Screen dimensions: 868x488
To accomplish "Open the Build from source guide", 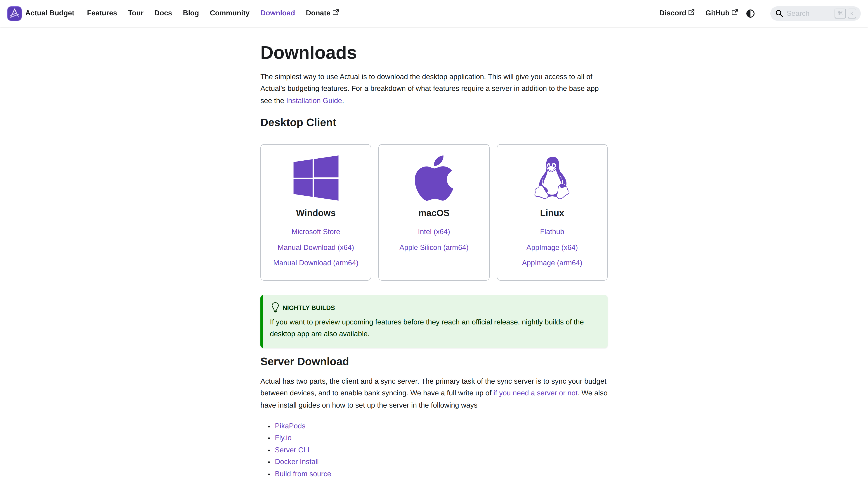I will [x=303, y=474].
